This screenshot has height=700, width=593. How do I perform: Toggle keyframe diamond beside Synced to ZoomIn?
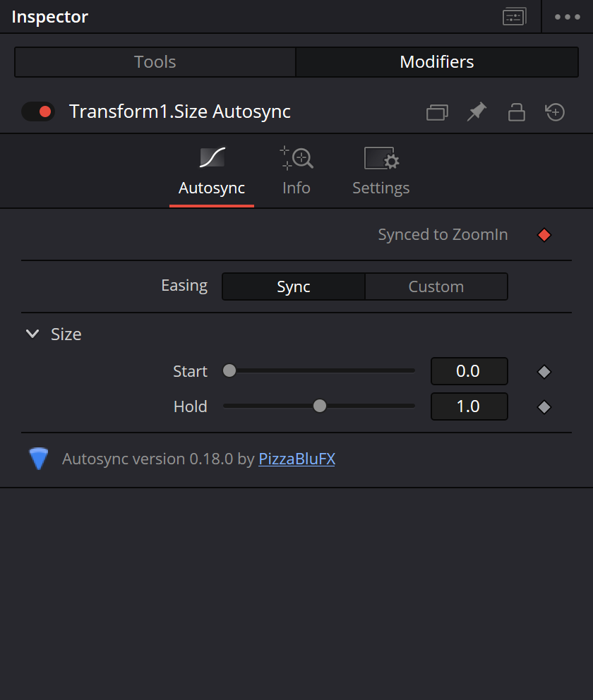(x=544, y=235)
